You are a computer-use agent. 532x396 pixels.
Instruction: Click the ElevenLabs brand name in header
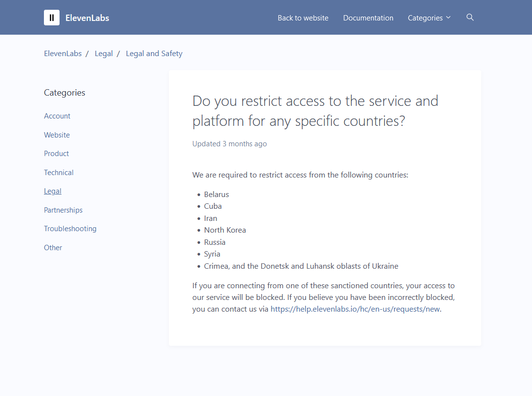pos(87,18)
